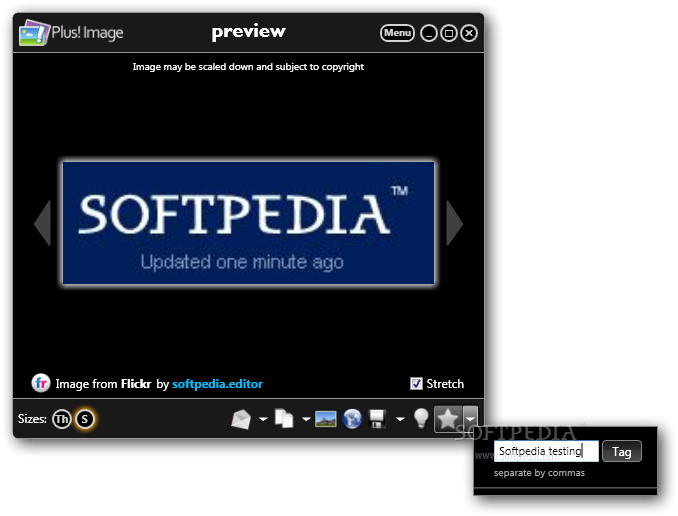Go to next image with right arrow
This screenshot has height=516, width=678.
click(454, 223)
